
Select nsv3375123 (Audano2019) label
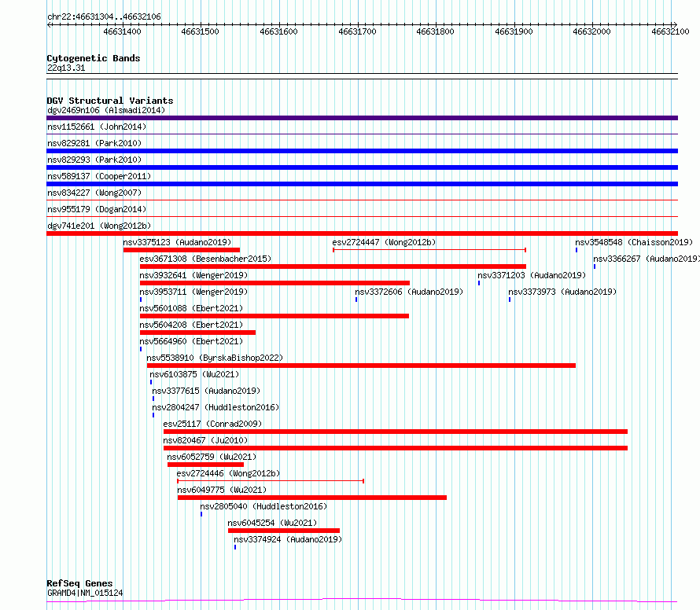coord(177,242)
